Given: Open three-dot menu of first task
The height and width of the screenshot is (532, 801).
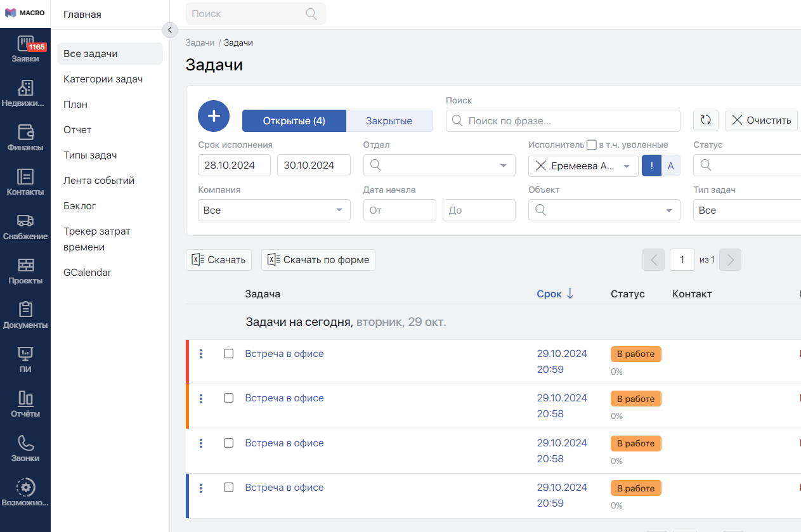Looking at the screenshot, I should (x=201, y=354).
